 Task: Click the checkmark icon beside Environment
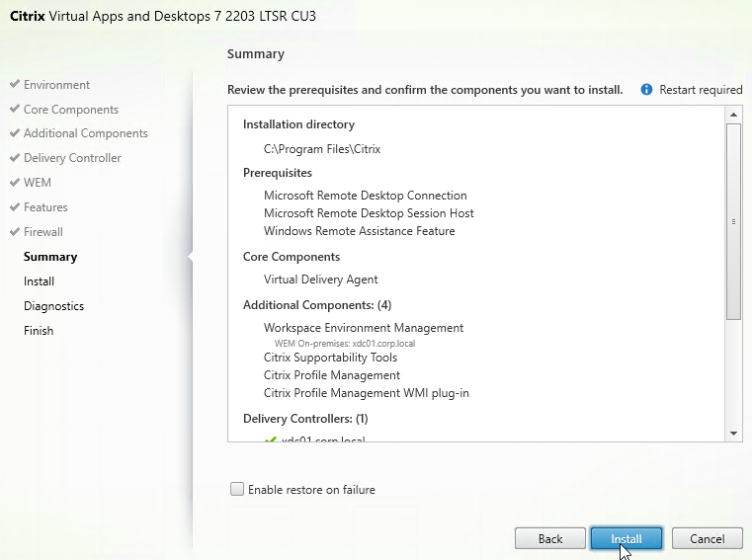[15, 84]
